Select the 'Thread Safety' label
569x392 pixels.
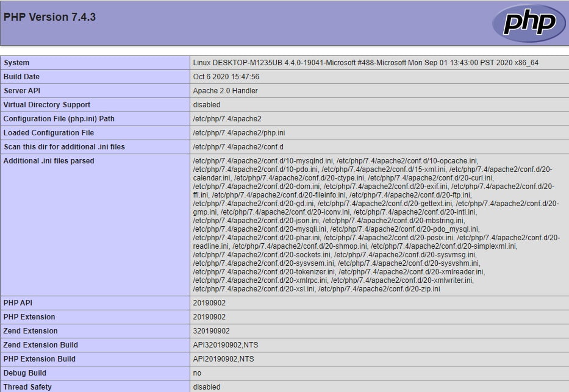27,387
